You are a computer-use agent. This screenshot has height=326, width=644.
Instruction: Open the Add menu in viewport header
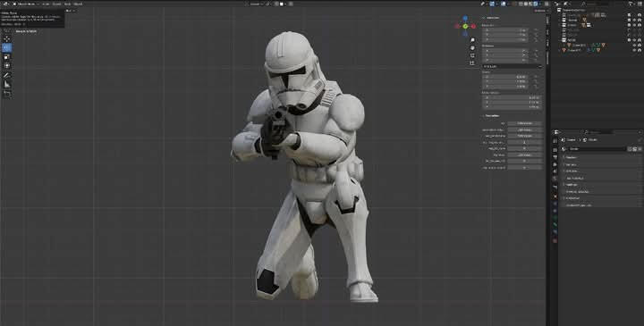[67, 4]
